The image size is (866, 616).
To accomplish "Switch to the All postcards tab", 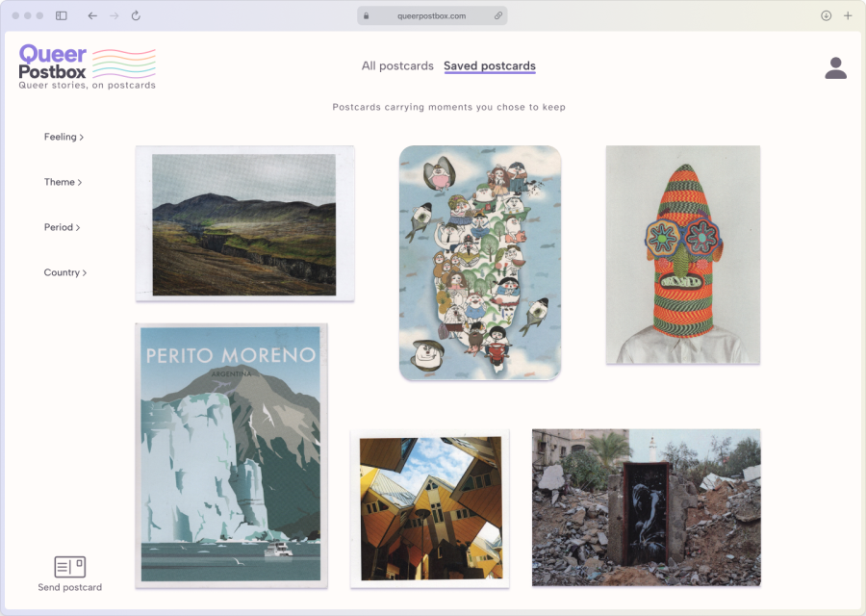I will coord(397,65).
